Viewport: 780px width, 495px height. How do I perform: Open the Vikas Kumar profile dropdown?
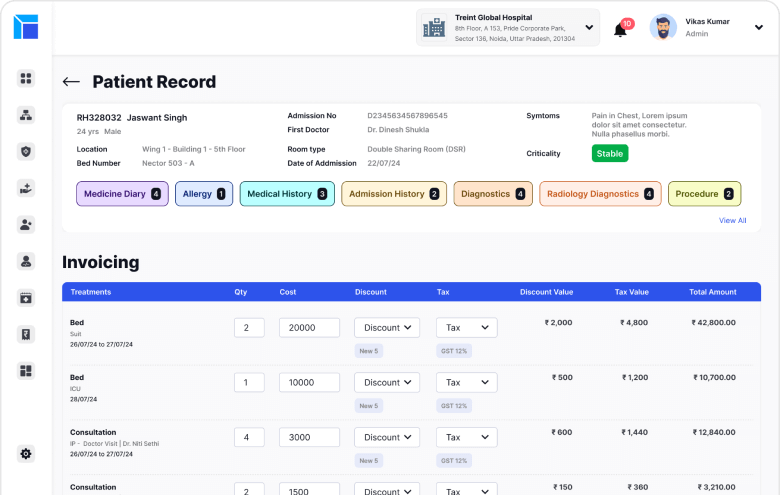coord(758,28)
